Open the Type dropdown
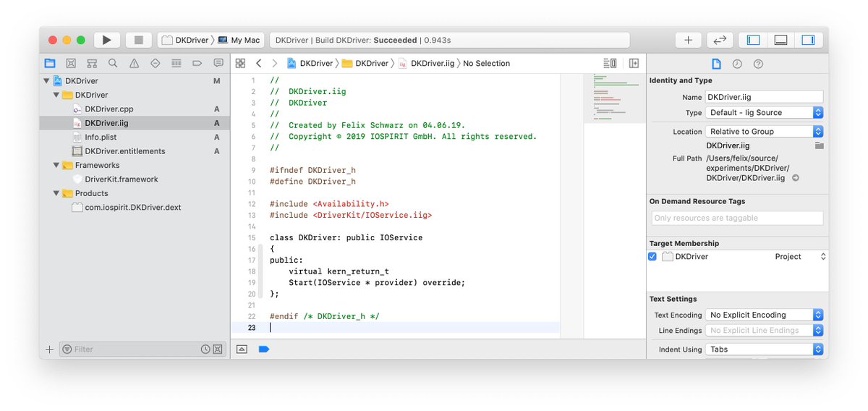The height and width of the screenshot is (411, 868). (x=765, y=113)
